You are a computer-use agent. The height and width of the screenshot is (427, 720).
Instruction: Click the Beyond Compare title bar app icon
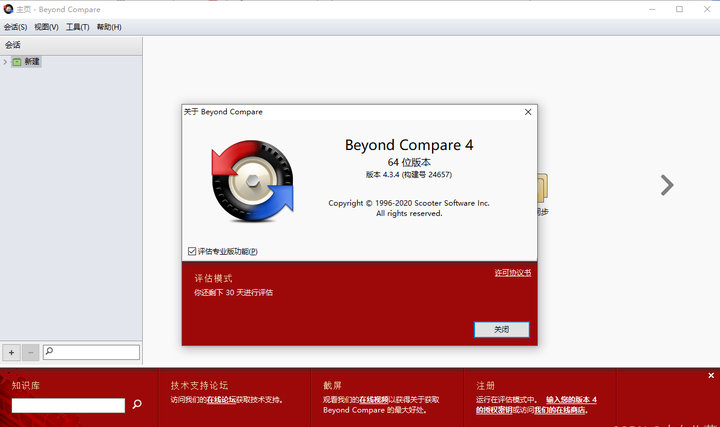[9, 9]
